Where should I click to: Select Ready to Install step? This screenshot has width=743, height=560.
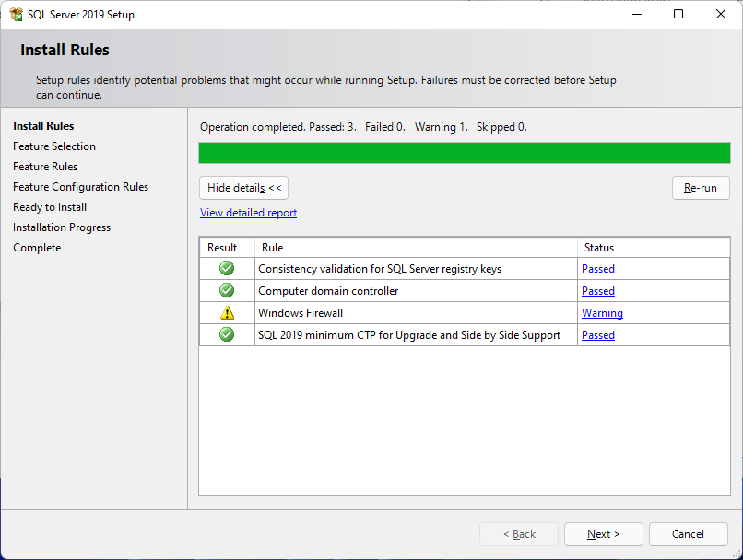(x=50, y=207)
